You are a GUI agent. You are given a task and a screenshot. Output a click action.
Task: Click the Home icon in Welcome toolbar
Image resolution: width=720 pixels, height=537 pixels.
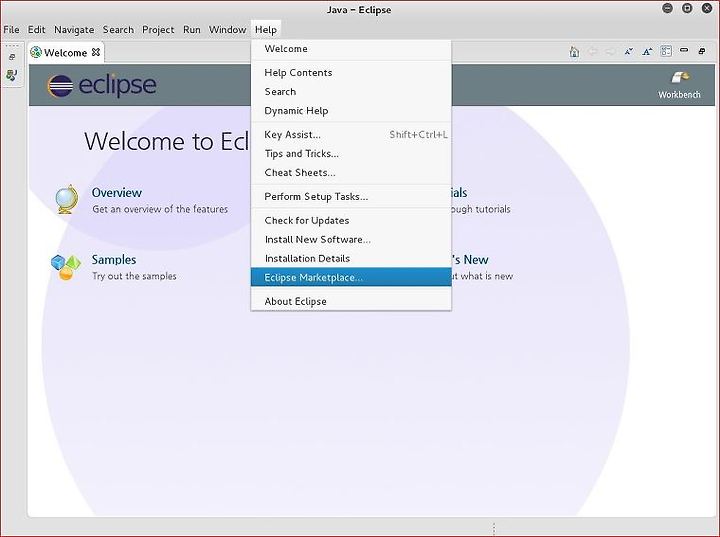tap(574, 52)
